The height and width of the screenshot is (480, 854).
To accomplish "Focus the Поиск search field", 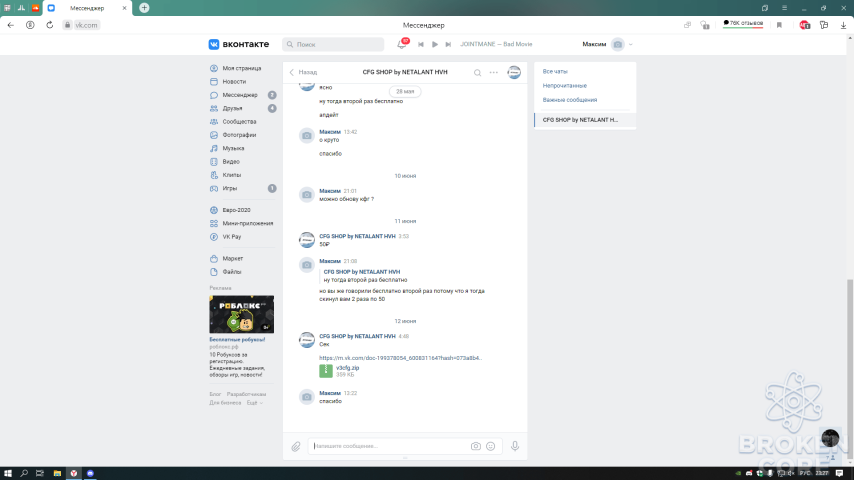I will [333, 44].
